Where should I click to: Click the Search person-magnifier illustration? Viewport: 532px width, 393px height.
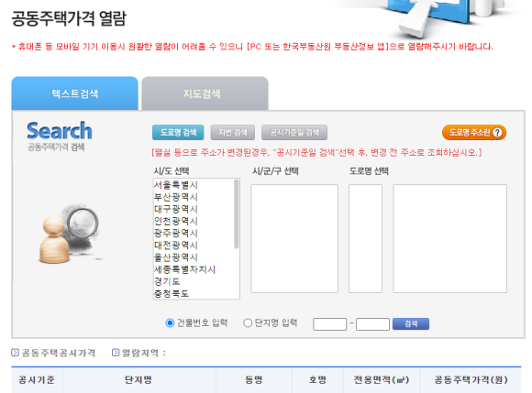click(70, 234)
